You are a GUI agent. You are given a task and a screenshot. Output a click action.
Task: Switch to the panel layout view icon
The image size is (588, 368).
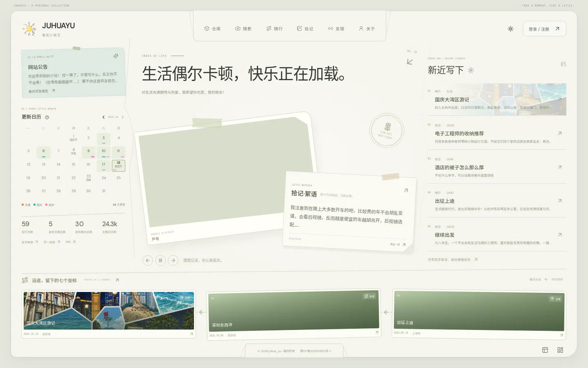pos(545,350)
